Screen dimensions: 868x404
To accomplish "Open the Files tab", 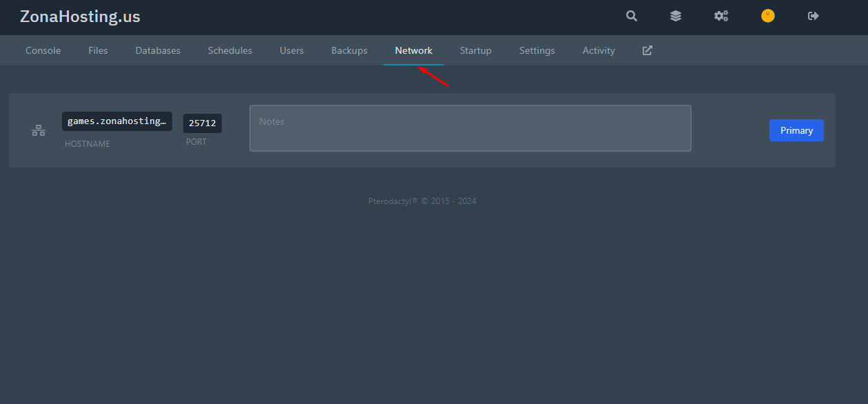I will 98,50.
